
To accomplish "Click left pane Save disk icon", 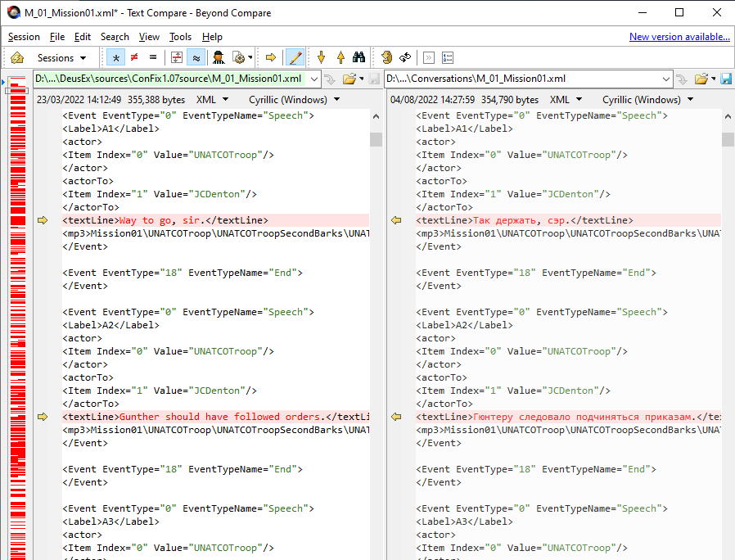I will coord(374,79).
